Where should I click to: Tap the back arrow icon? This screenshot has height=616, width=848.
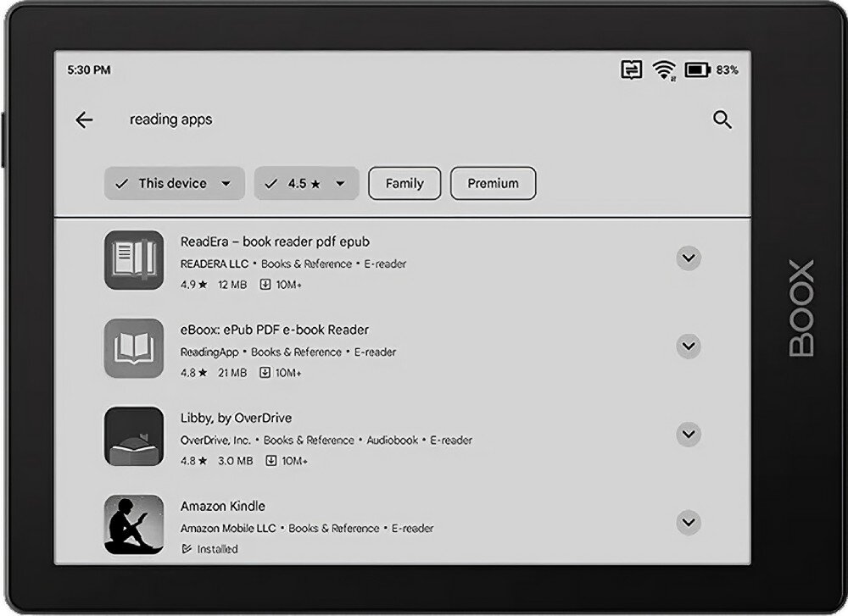click(84, 119)
